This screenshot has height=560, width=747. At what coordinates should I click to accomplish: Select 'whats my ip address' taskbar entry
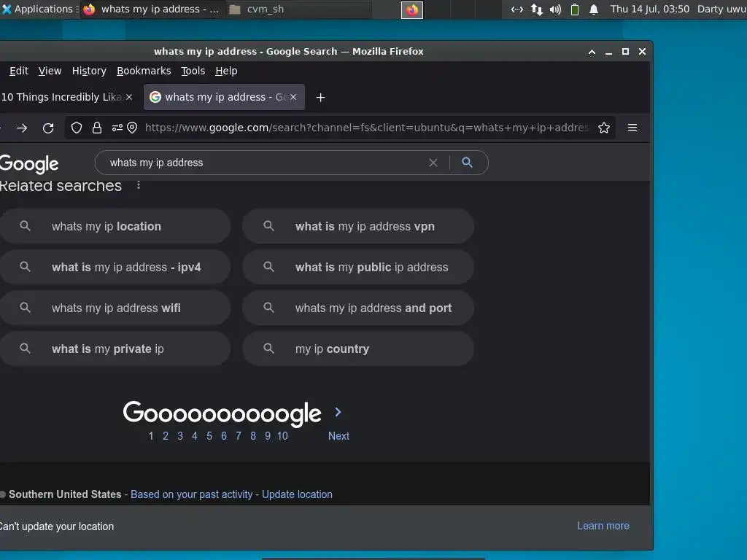point(152,9)
